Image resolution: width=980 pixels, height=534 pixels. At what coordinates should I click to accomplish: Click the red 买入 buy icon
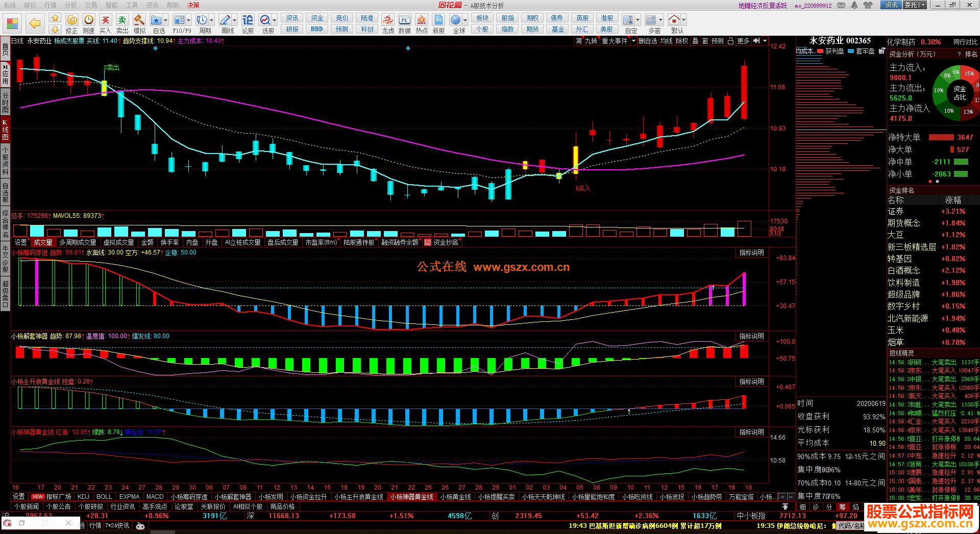pos(105,23)
